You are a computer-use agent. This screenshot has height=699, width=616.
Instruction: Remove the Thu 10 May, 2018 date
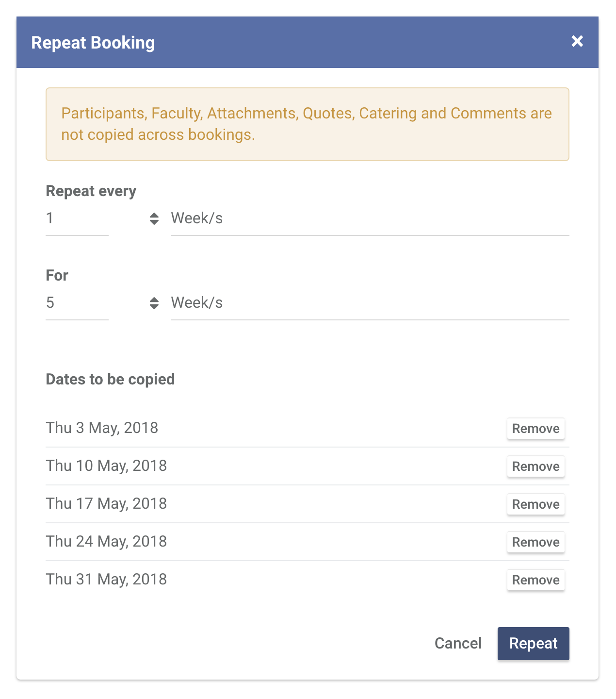pos(535,466)
